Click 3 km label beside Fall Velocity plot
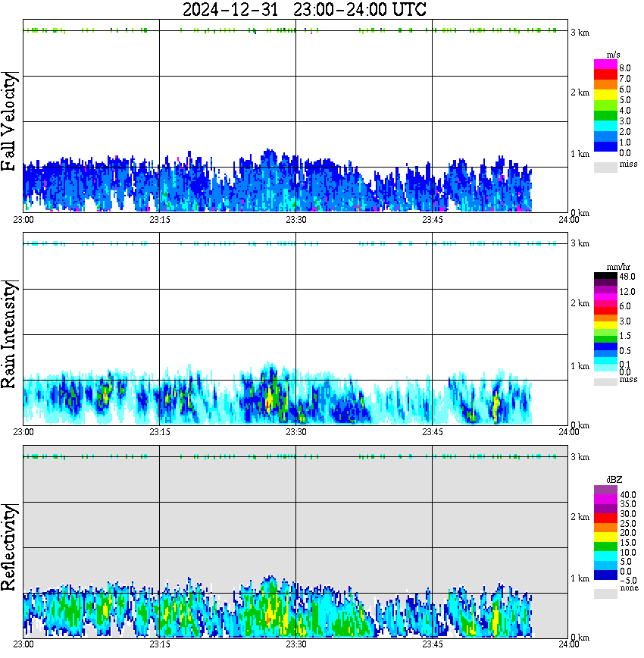Viewport: 644px width, 658px height. (x=580, y=33)
